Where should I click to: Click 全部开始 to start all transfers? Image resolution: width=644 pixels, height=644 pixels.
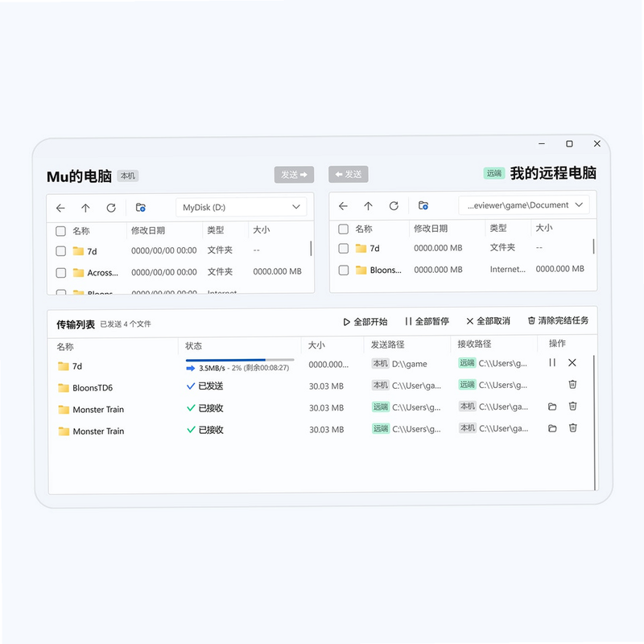click(365, 321)
